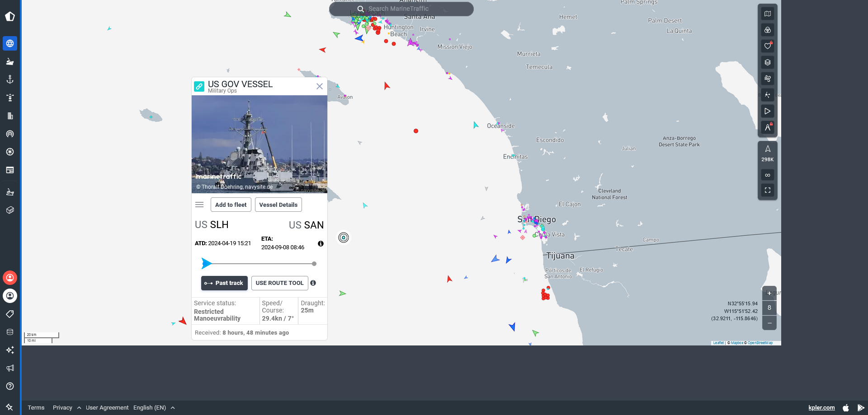This screenshot has height=415, width=868.
Task: Show the vessel Past track
Action: (x=224, y=283)
